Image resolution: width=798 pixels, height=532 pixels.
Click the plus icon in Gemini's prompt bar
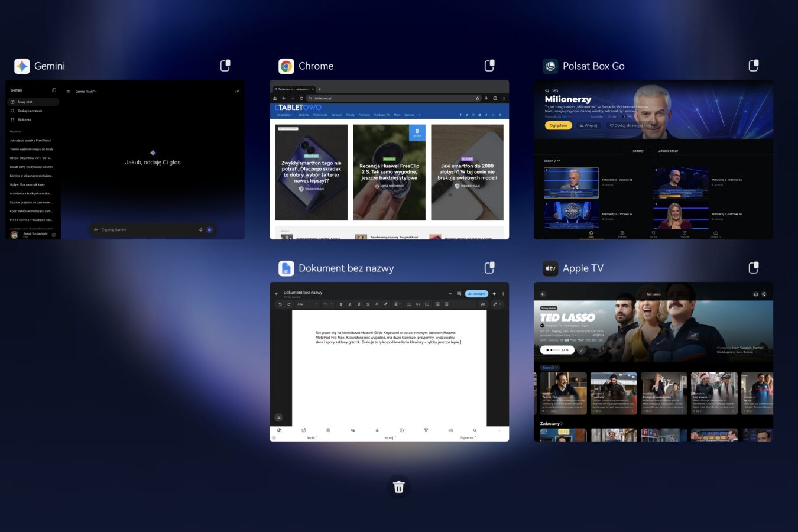[96, 230]
